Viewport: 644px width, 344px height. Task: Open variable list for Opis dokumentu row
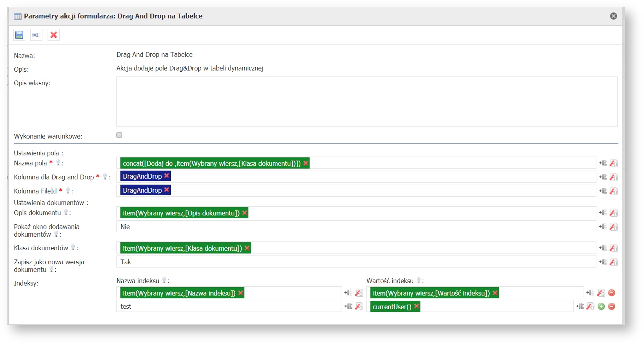coord(603,213)
